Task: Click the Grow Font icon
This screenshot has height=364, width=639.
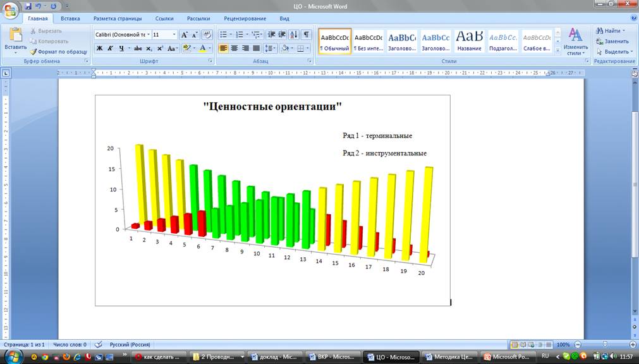Action: pyautogui.click(x=184, y=35)
